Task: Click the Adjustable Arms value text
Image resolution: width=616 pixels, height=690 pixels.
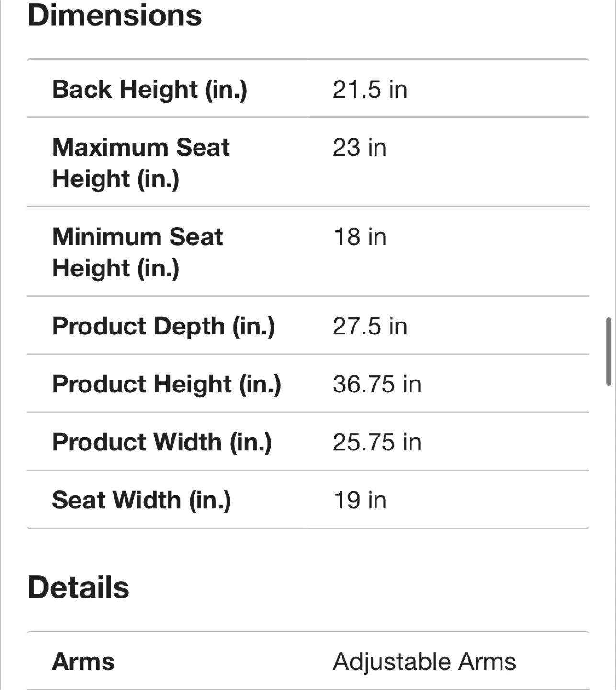Action: coord(424,662)
